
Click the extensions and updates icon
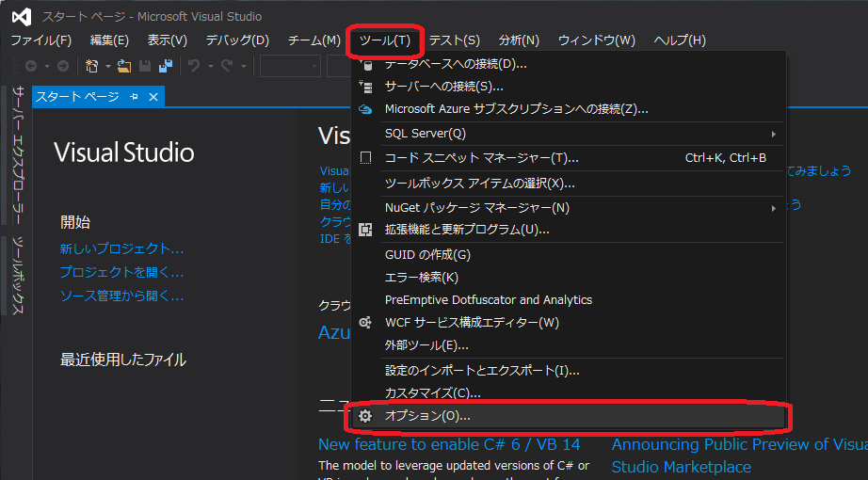pos(365,230)
